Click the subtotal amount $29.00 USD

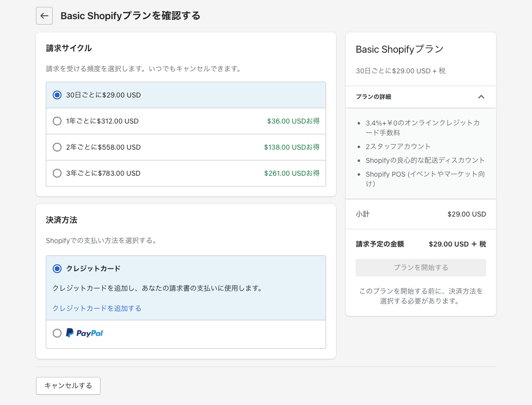(467, 214)
